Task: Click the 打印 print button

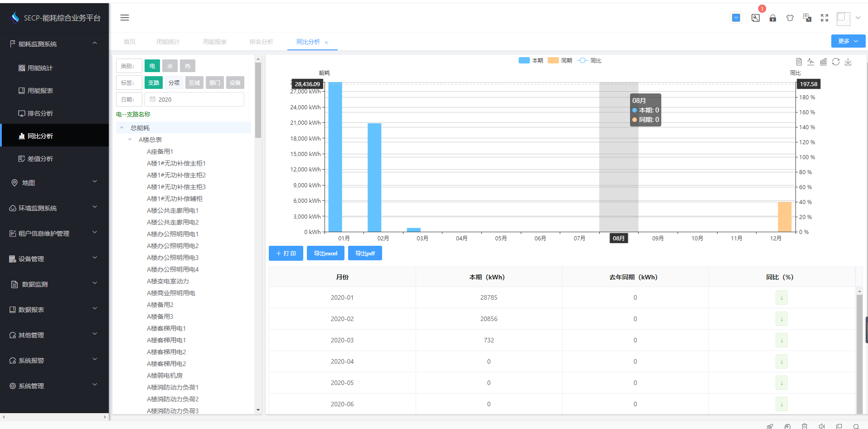Action: click(x=286, y=253)
